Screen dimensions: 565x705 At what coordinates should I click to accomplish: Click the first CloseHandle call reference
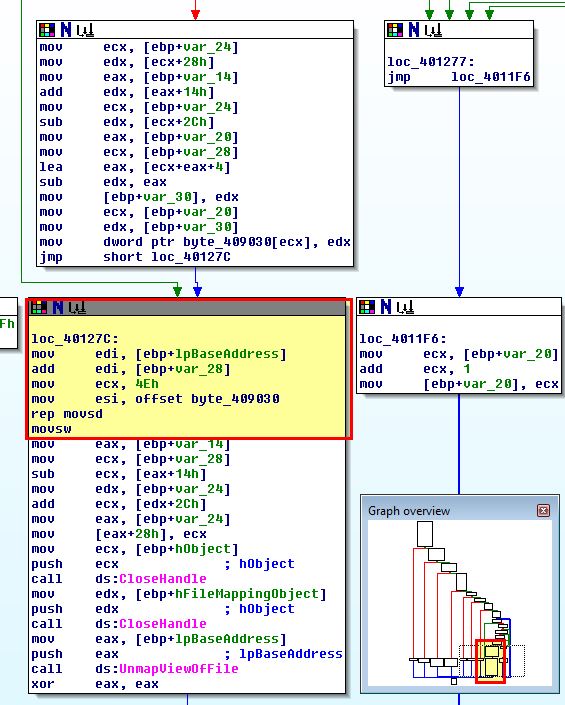click(x=163, y=579)
